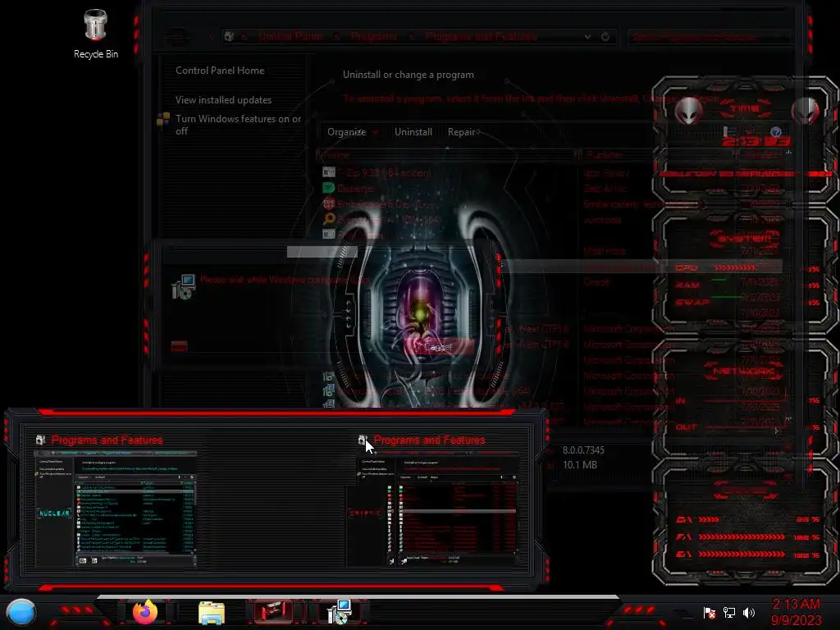Click the Embarcadero Dev-C++ icon
The height and width of the screenshot is (630, 840).
coord(328,203)
